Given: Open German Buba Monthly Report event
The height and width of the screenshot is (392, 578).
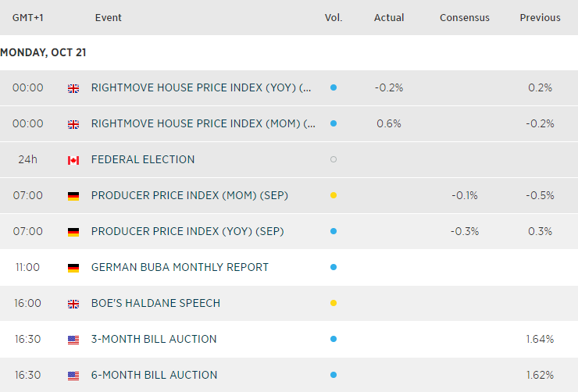Looking at the screenshot, I should [180, 268].
